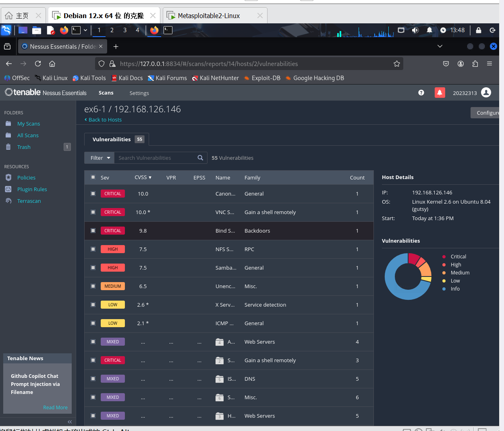Bookmark this page with star icon
The height and width of the screenshot is (431, 504).
(397, 64)
